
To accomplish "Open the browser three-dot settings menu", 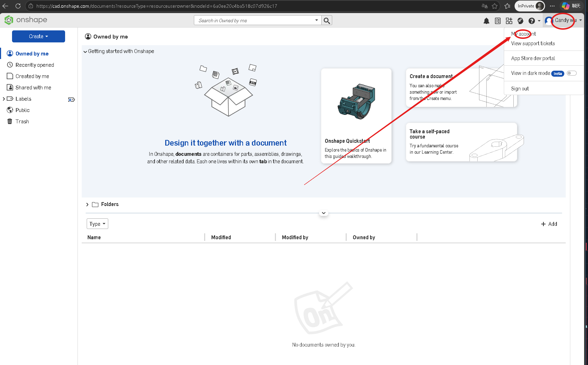I will (x=552, y=6).
